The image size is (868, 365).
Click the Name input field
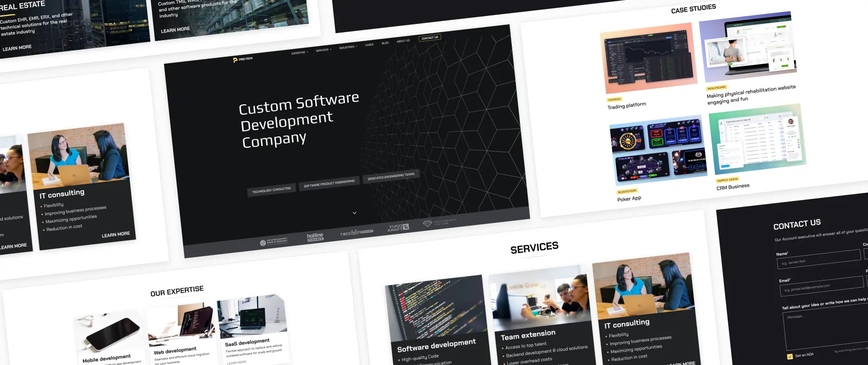coord(818,259)
